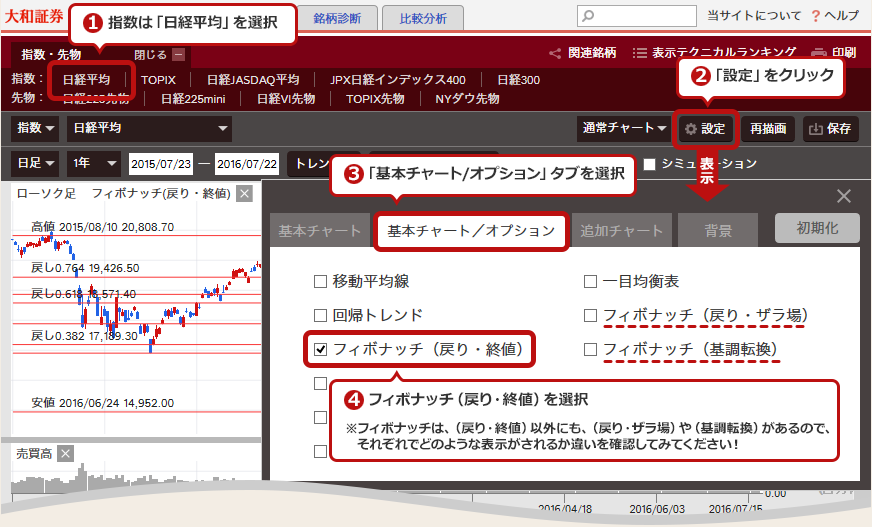Image resolution: width=872 pixels, height=527 pixels.
Task: Click the start date field 2015/07/23
Action: coord(161,164)
